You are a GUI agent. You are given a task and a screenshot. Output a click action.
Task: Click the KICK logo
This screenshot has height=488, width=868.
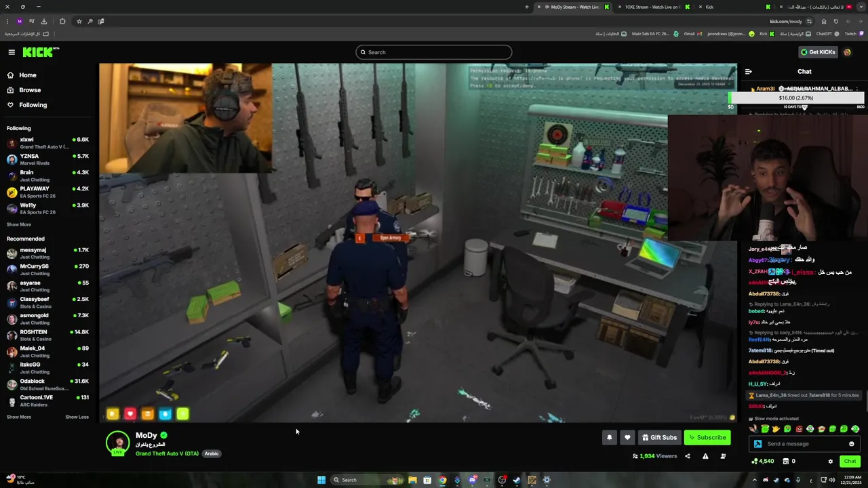tap(41, 52)
